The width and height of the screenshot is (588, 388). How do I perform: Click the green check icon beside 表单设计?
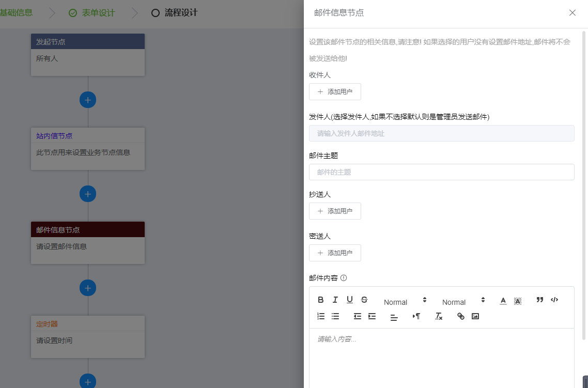(x=73, y=13)
